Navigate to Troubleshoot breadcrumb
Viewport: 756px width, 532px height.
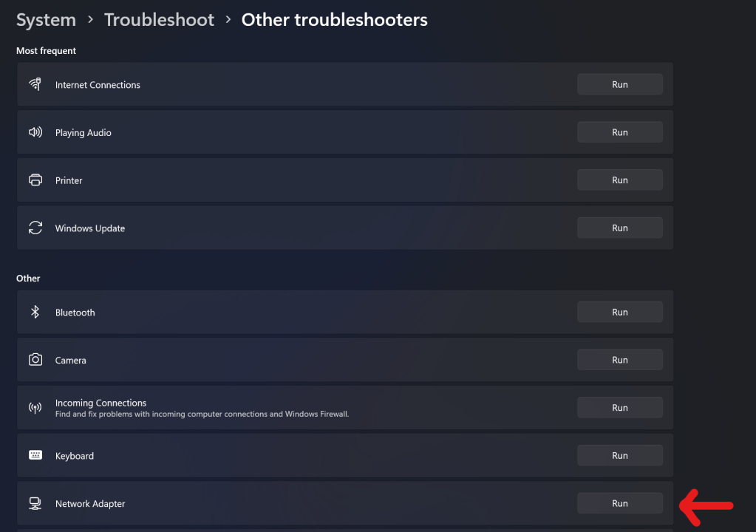click(159, 20)
